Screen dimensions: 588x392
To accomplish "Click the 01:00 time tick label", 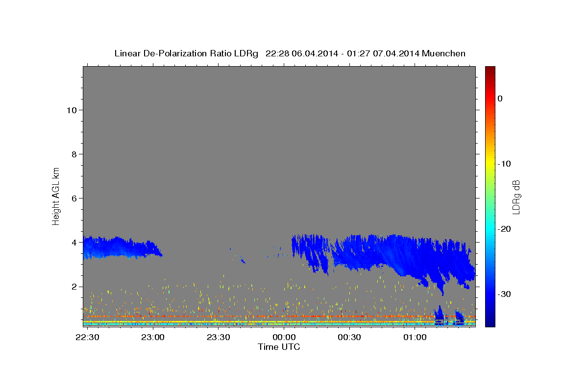I will coord(415,338).
